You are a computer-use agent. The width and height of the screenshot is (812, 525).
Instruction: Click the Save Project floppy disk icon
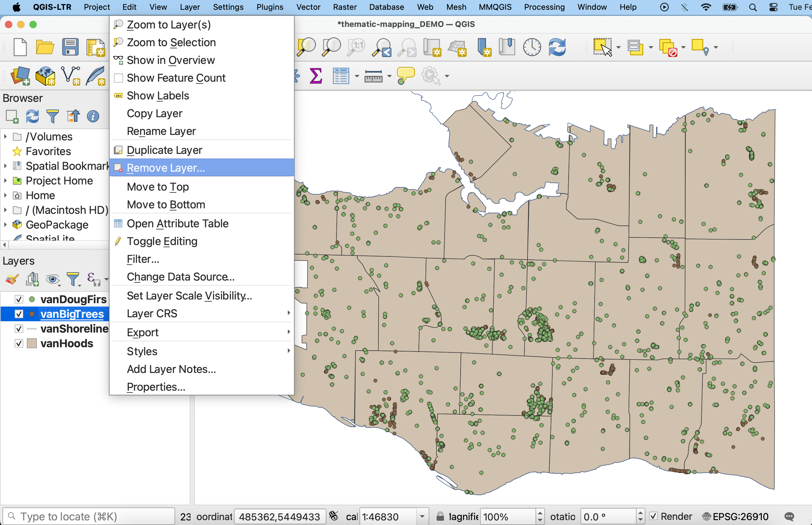(70, 47)
